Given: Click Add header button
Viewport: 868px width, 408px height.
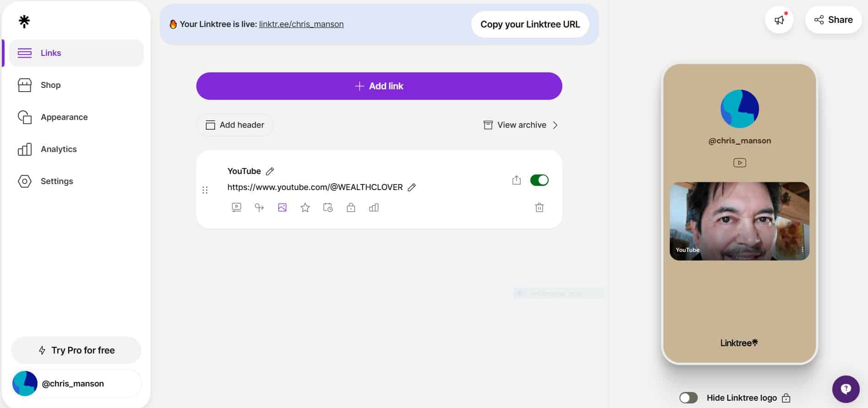Looking at the screenshot, I should point(235,125).
